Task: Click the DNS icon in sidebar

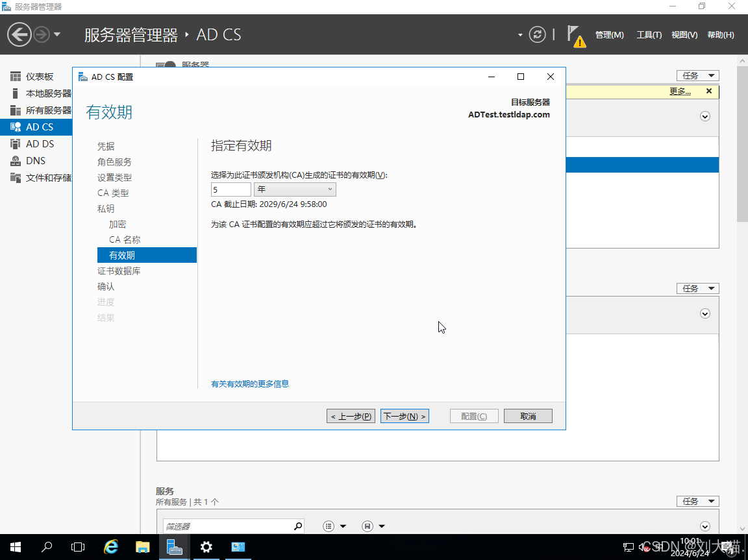Action: pos(16,161)
